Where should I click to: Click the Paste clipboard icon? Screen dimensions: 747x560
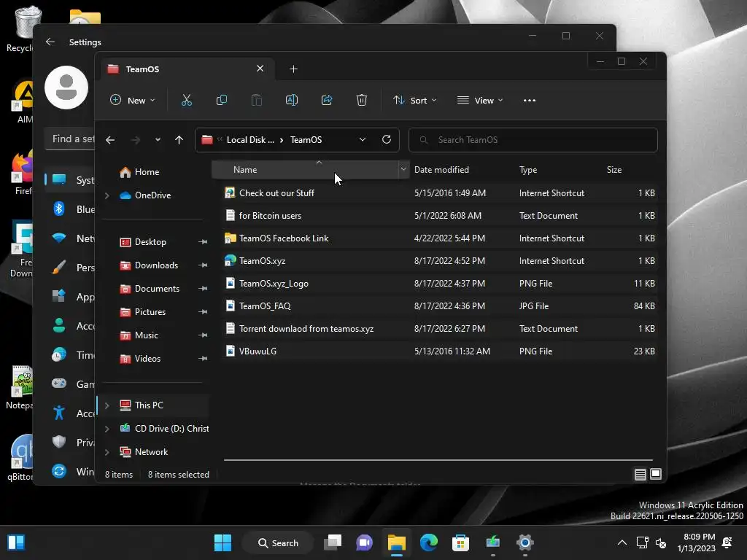pyautogui.click(x=256, y=100)
